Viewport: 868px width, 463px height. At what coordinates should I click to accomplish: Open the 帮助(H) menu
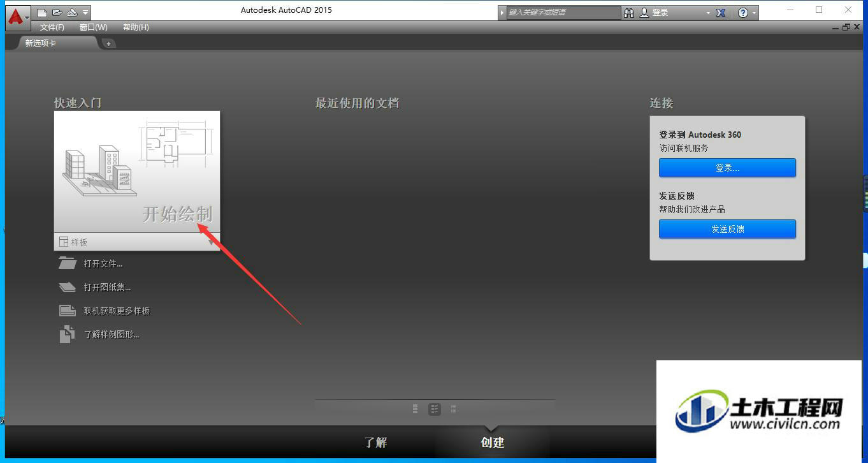[x=136, y=27]
